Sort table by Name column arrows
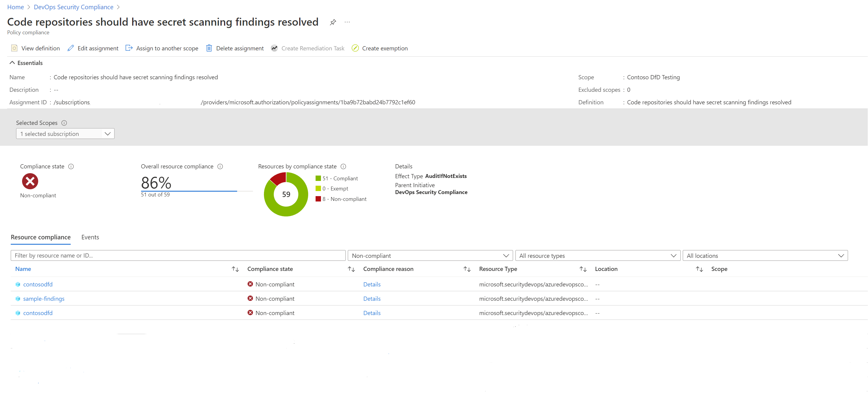Screen dimensions: 868x414 (235, 269)
